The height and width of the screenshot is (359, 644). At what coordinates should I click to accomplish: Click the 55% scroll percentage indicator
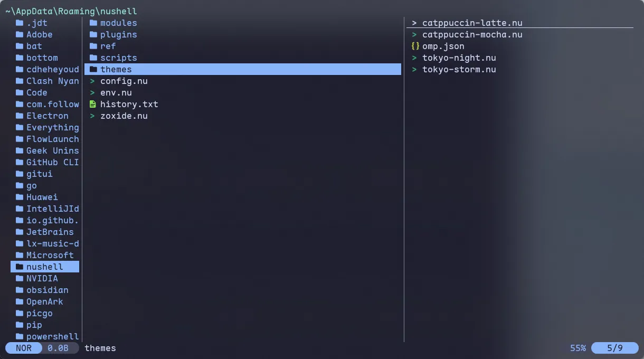578,348
